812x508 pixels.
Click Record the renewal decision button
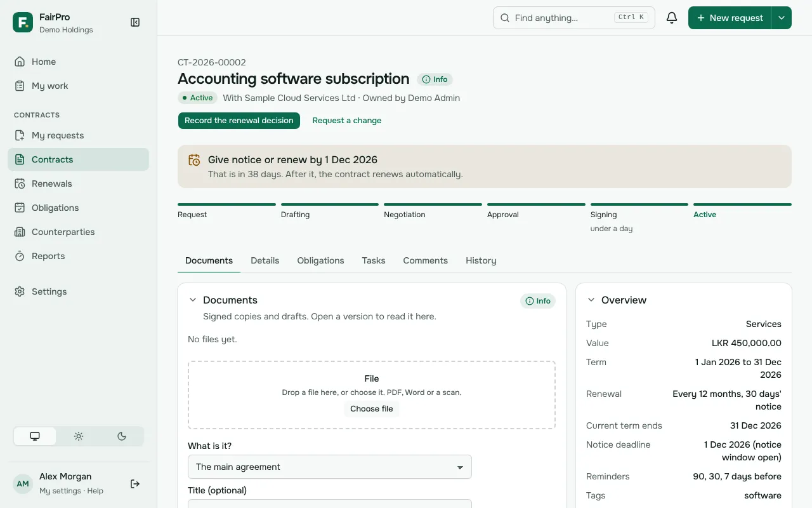tap(239, 121)
